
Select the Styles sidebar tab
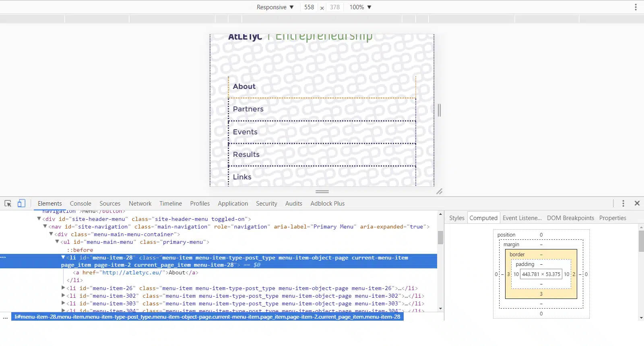[x=456, y=218]
